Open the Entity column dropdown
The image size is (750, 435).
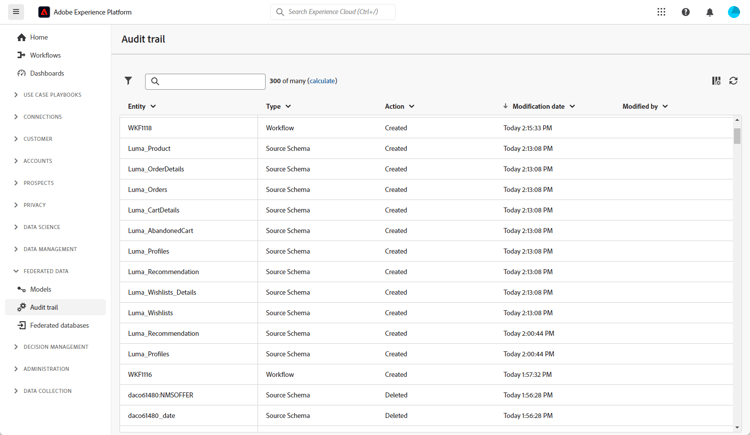[x=153, y=106]
